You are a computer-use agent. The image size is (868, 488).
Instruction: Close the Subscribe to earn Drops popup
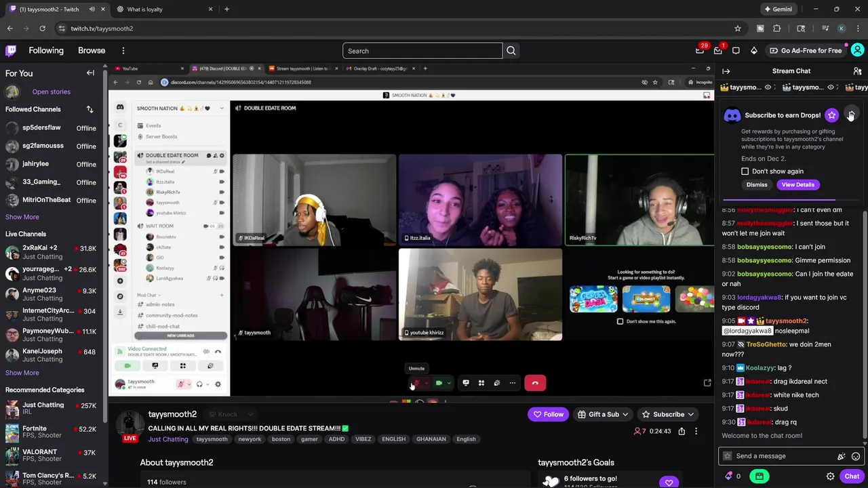(x=851, y=115)
